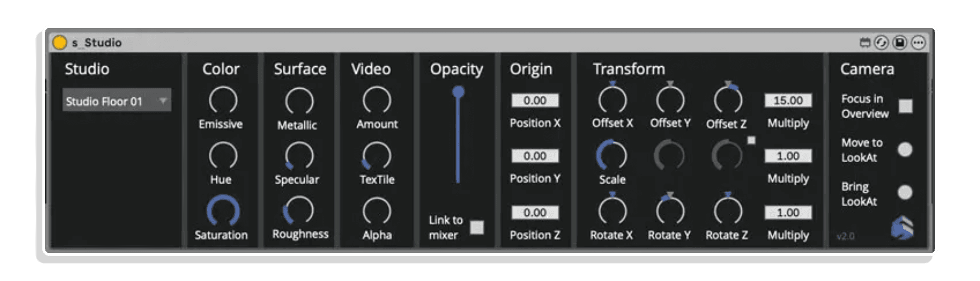The height and width of the screenshot is (281, 980).
Task: Click the Opacity vertical slider handle
Action: pos(458,92)
